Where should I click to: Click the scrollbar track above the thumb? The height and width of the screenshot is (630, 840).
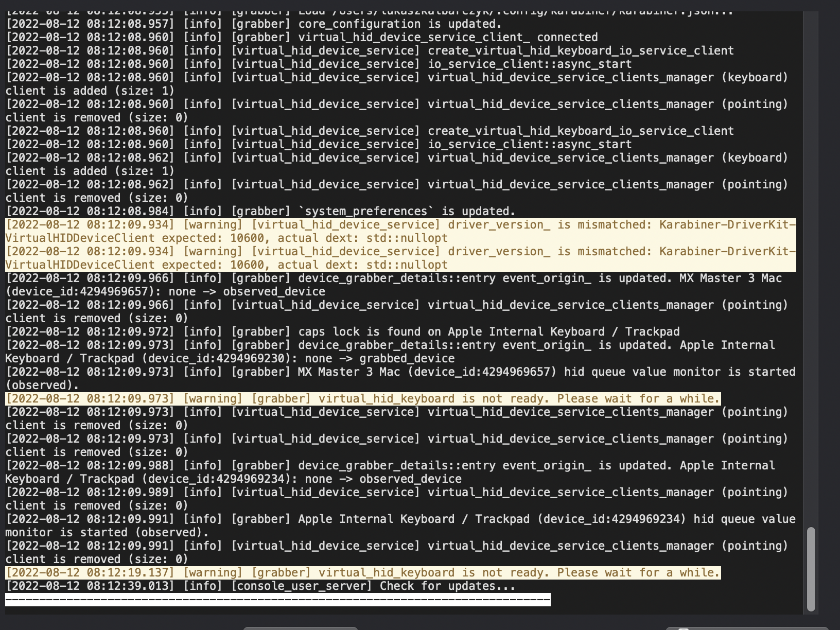coord(812,257)
